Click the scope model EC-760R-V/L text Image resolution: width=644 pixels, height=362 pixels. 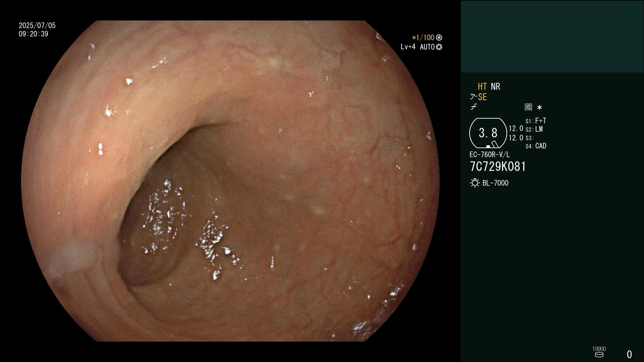(490, 155)
